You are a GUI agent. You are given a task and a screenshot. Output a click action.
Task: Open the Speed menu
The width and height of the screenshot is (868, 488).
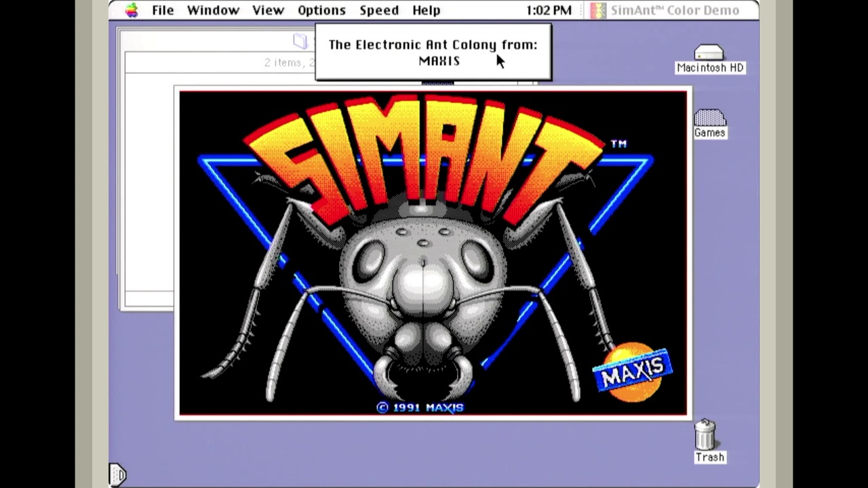click(379, 10)
